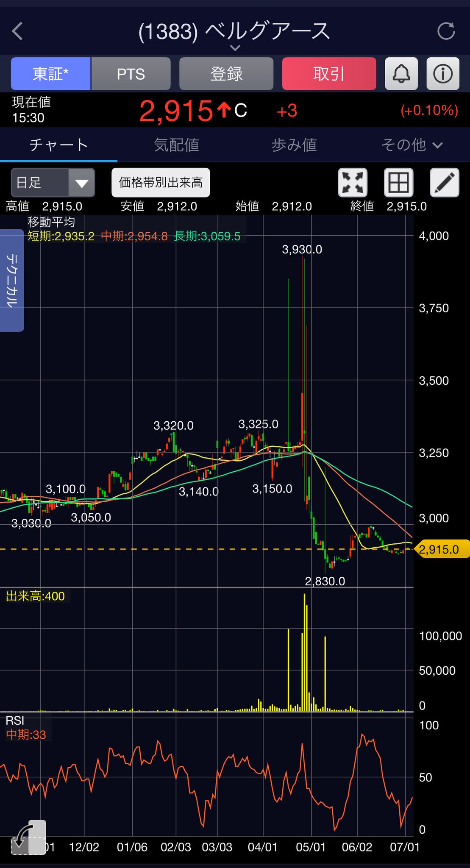Tap the 3,100.0 price label

66,489
